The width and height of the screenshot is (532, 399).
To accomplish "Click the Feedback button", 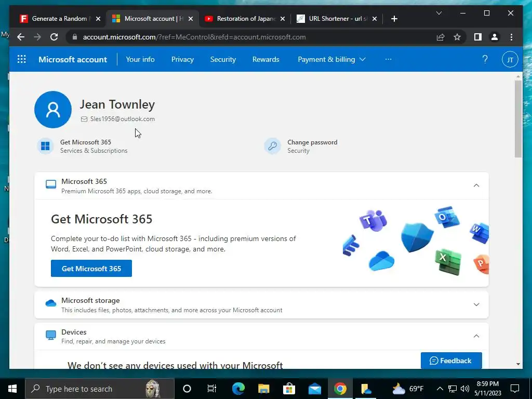I will point(451,361).
